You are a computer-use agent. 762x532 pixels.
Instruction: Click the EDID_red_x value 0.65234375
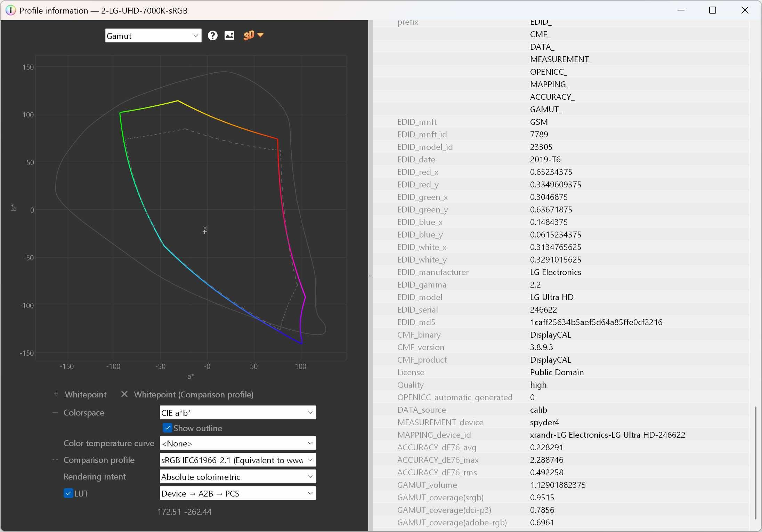(551, 172)
